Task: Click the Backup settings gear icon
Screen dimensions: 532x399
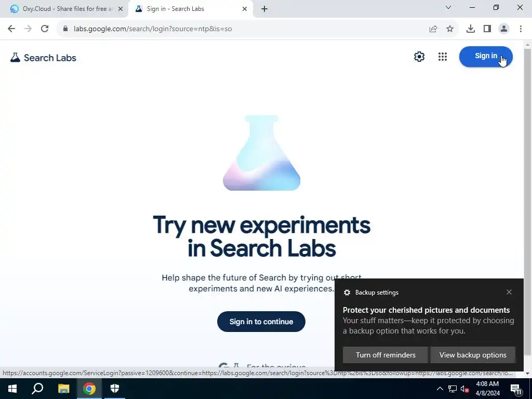Action: [x=347, y=292]
